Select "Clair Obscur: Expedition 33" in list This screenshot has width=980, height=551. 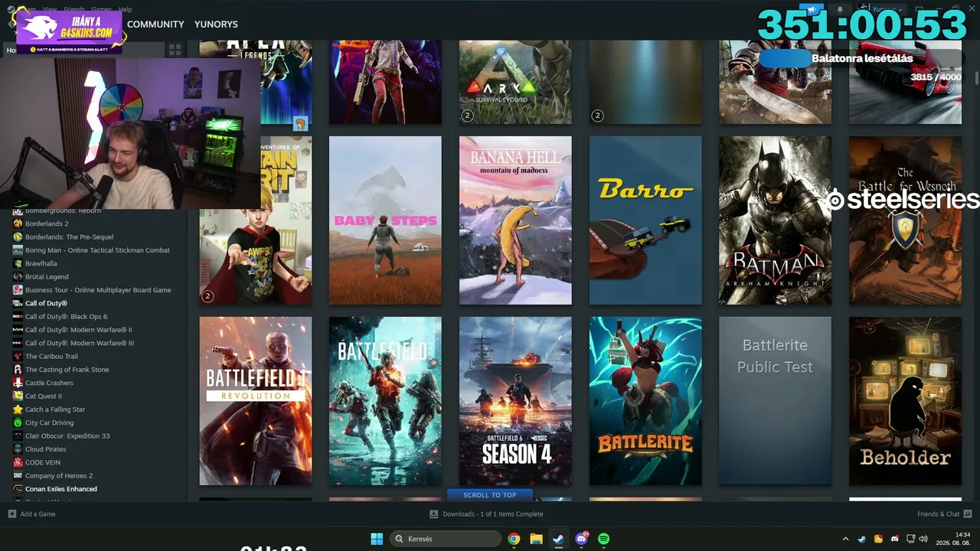(67, 435)
